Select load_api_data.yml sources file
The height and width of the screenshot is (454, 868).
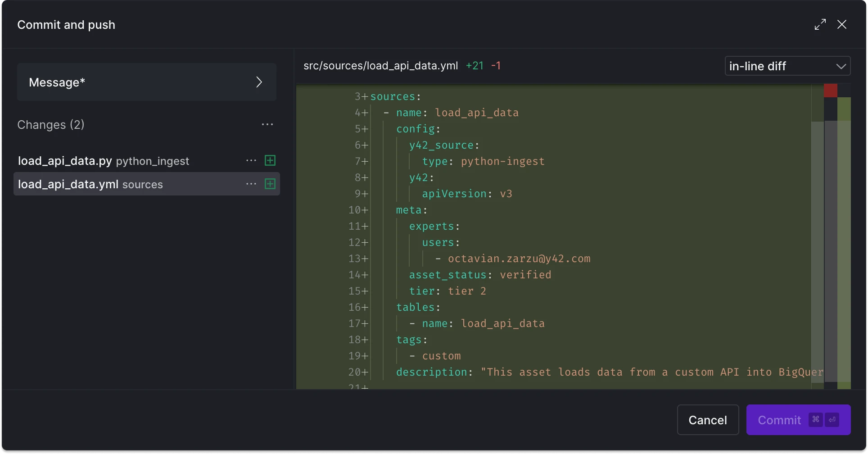click(90, 184)
